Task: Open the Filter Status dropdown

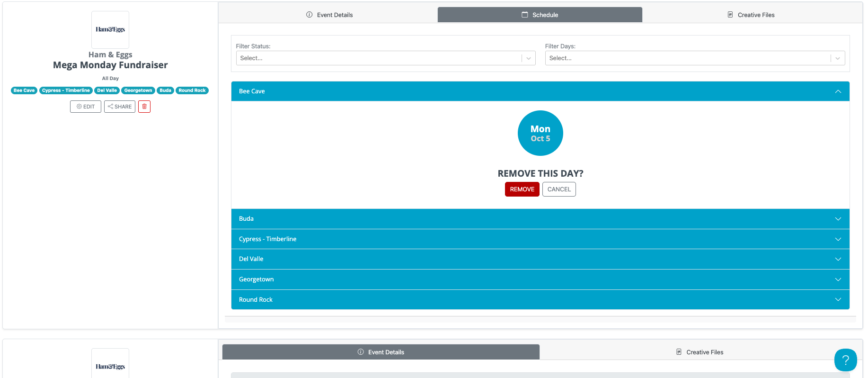Action: click(x=386, y=58)
